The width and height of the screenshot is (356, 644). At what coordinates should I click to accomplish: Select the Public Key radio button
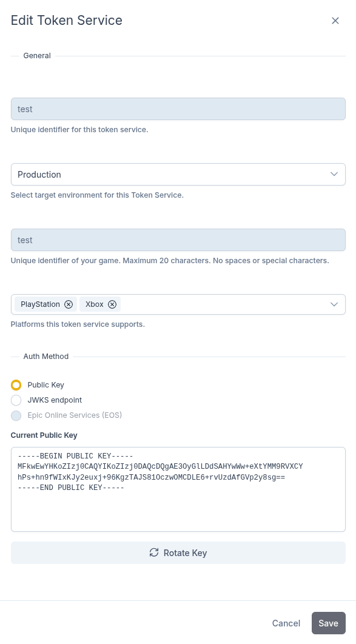[16, 385]
